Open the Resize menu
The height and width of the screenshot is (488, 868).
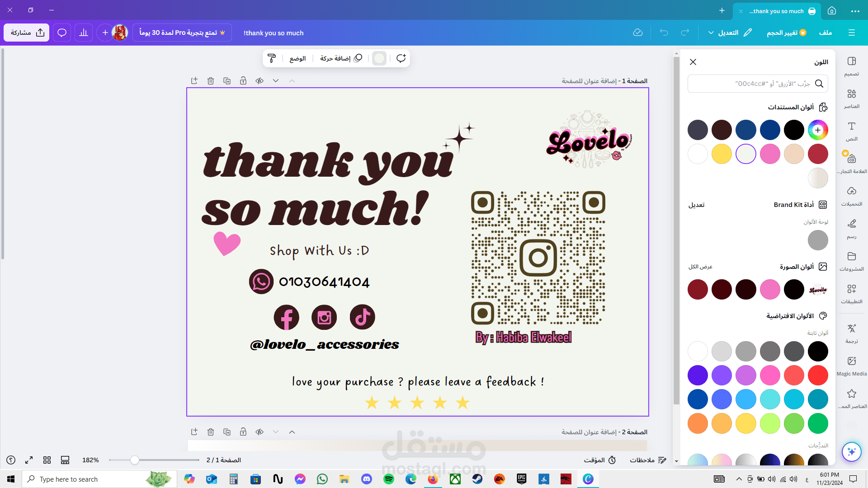coord(787,33)
